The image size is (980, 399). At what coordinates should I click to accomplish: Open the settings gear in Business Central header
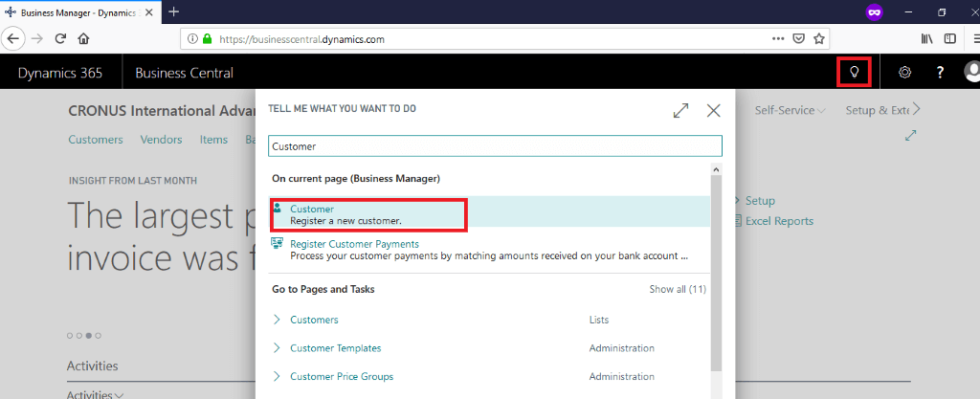pyautogui.click(x=904, y=73)
